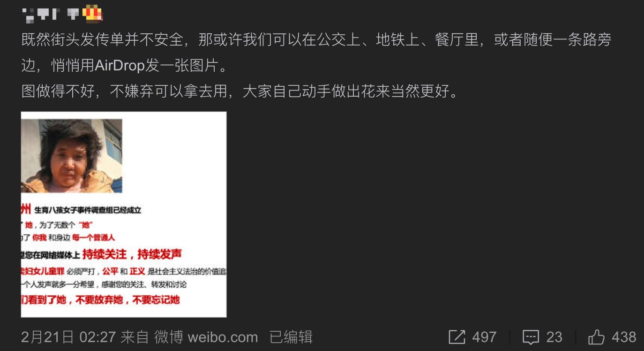Click the like count 438
Screen dimensions: 644x351
[x=624, y=337]
